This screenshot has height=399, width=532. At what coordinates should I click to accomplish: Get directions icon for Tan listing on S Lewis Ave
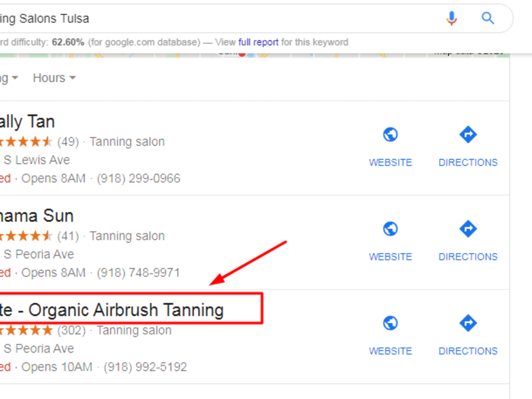tap(468, 135)
